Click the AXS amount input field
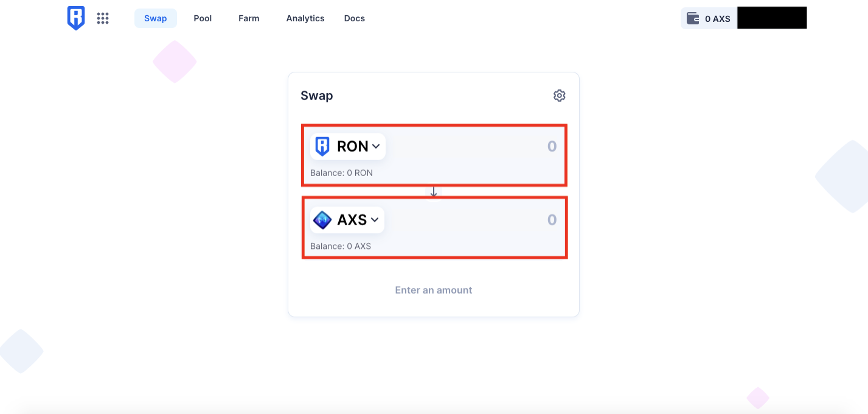This screenshot has height=414, width=868. [x=487, y=220]
